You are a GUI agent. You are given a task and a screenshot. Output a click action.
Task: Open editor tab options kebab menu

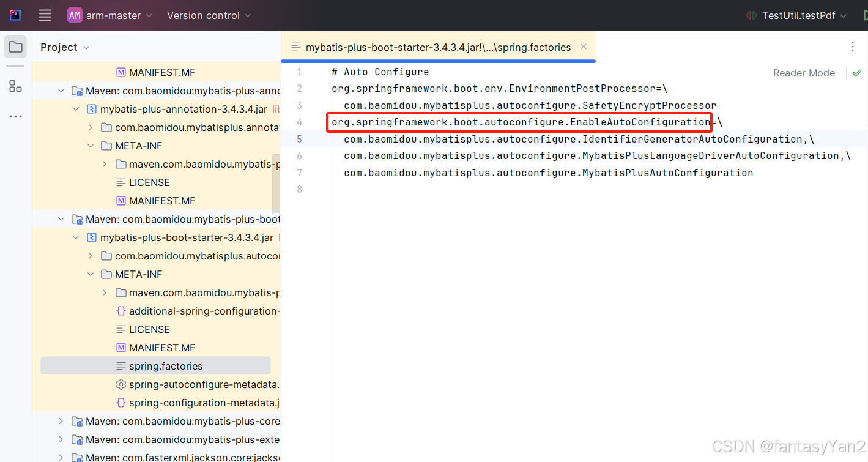click(x=853, y=47)
